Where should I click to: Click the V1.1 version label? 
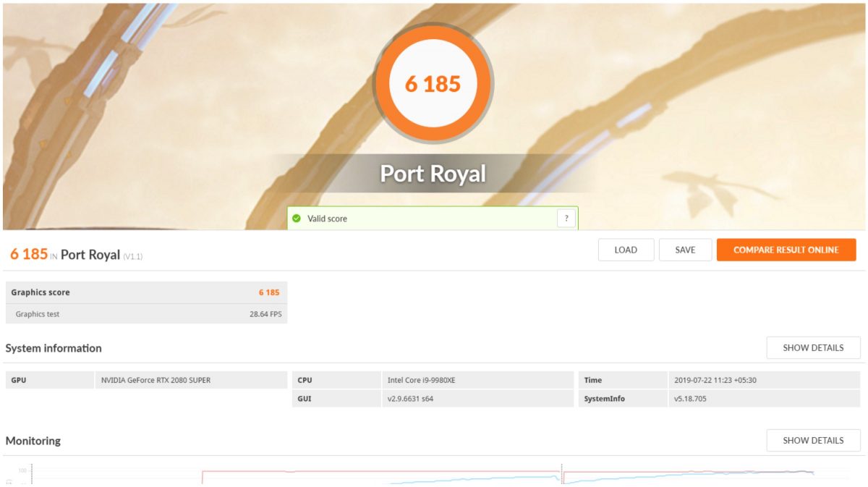pos(132,256)
